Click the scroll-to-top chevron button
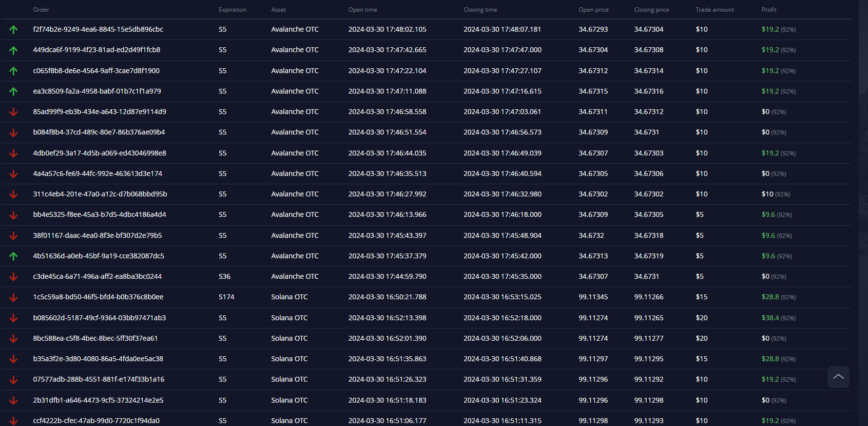 pyautogui.click(x=838, y=377)
